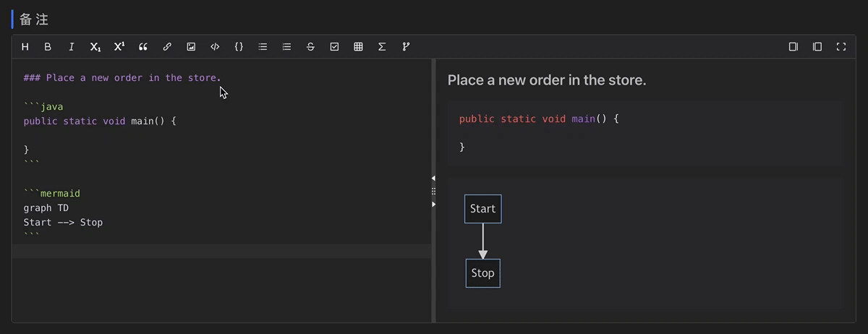The height and width of the screenshot is (334, 868).
Task: Insert a mermaid flowchart diagram
Action: pyautogui.click(x=406, y=47)
